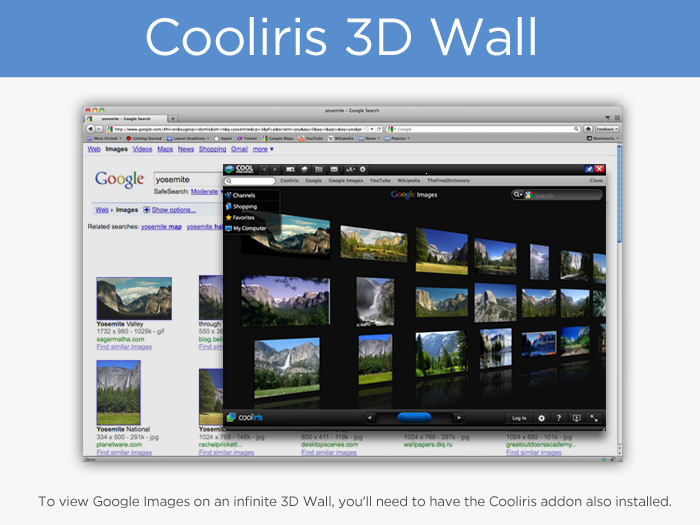Open Most Visited bookmarks dropdown

tap(104, 138)
